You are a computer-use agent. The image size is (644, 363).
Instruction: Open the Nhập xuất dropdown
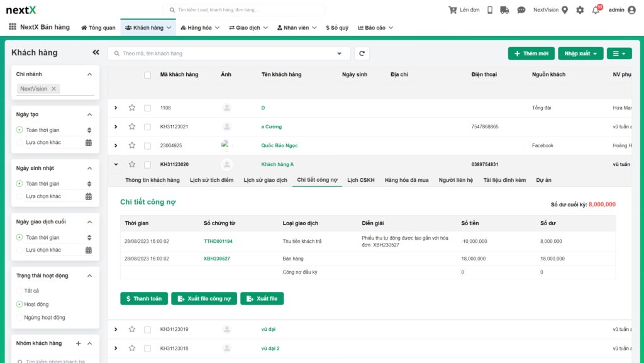point(580,53)
